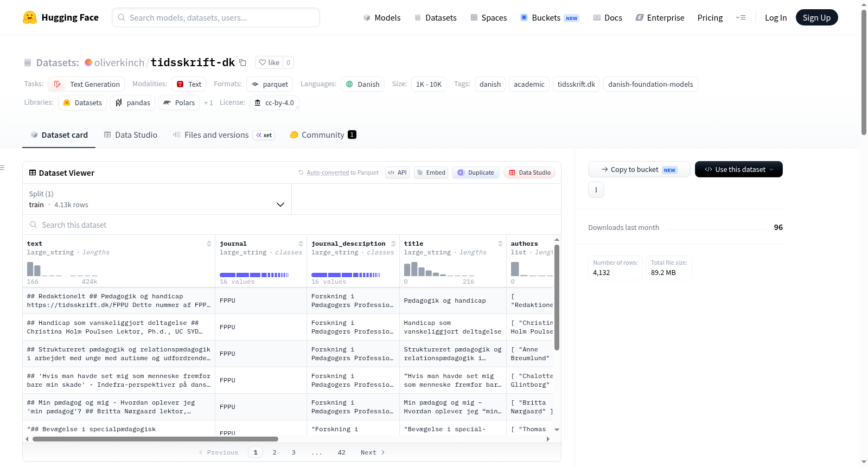Image resolution: width=868 pixels, height=467 pixels.
Task: Open the Buckets menu item
Action: tap(550, 17)
